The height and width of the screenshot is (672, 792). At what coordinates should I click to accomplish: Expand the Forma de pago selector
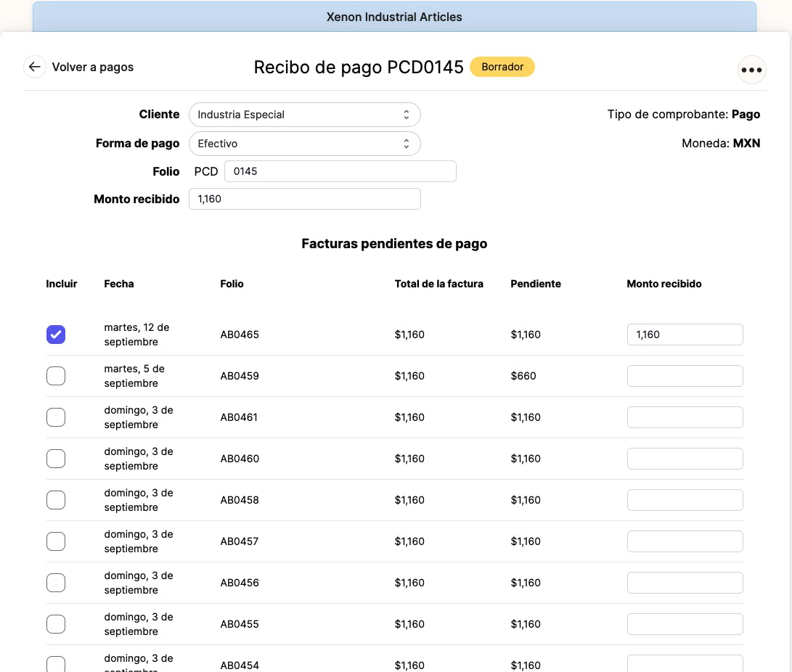tap(304, 144)
